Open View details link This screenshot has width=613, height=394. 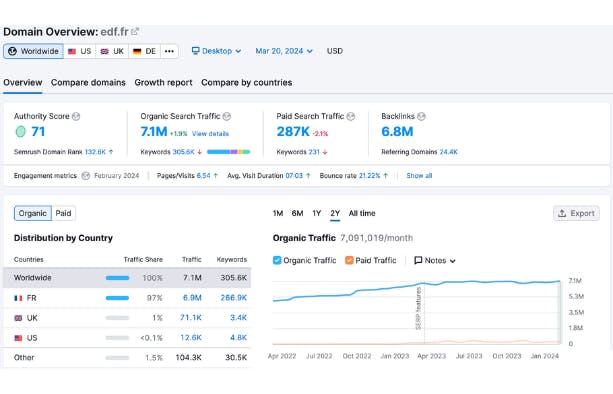coord(210,134)
